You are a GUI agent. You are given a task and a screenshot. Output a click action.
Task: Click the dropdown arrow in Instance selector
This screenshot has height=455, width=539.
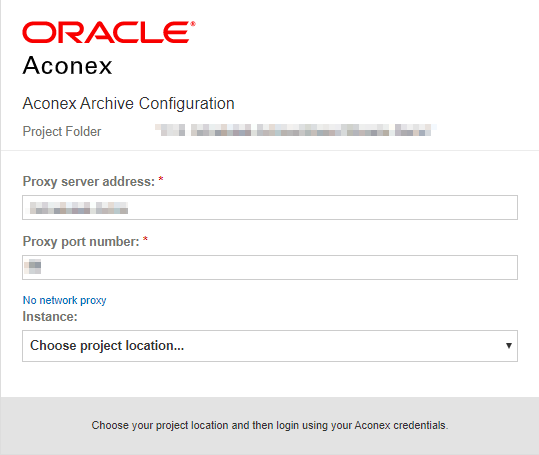(509, 346)
